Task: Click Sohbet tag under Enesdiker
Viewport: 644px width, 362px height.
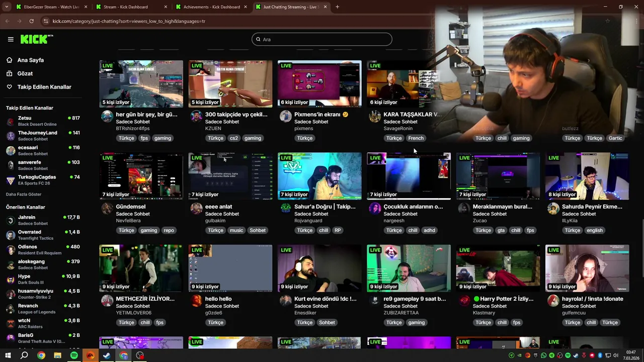Action: pos(327,323)
